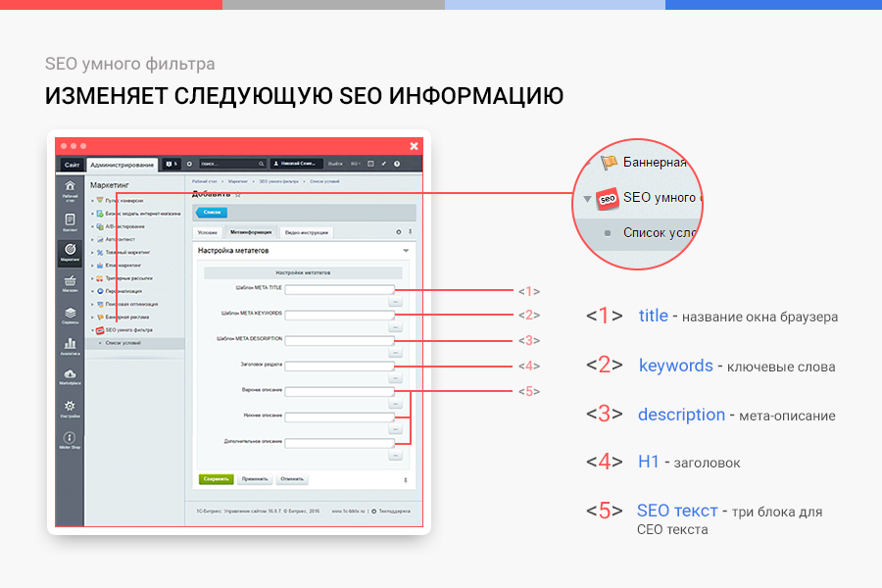Open the Marketplace cloud icon
The image size is (882, 588).
(70, 377)
